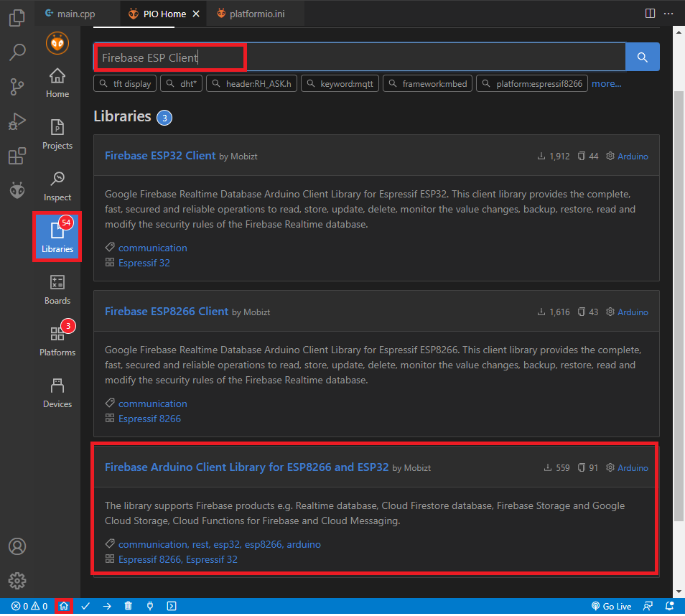Upload firmware with the arrow status bar icon
The image size is (685, 616).
point(106,606)
